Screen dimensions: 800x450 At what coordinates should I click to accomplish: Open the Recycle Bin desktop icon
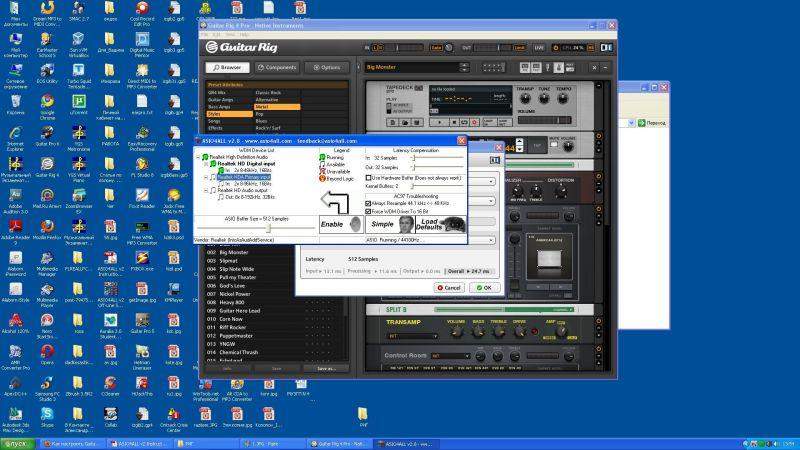[x=15, y=105]
